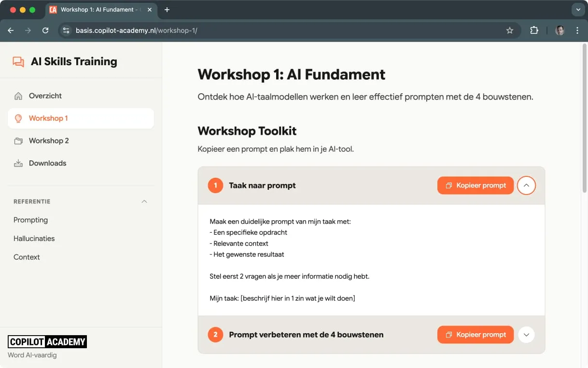Click the Workshop 1 lightbulb icon
The image size is (588, 368).
(18, 118)
